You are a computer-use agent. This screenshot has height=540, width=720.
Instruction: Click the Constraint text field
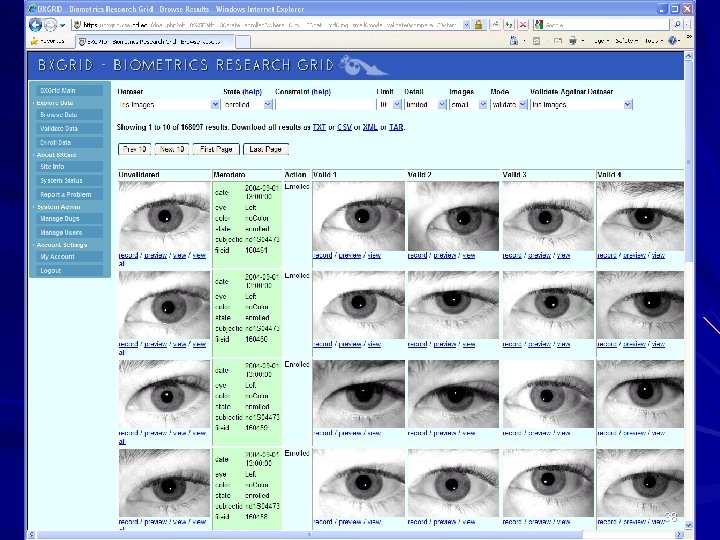[325, 105]
